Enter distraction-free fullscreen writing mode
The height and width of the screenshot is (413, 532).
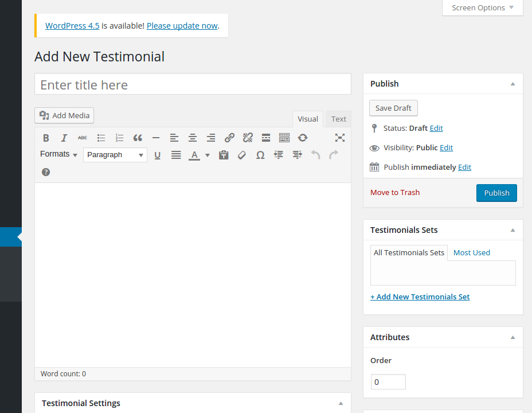click(x=340, y=138)
